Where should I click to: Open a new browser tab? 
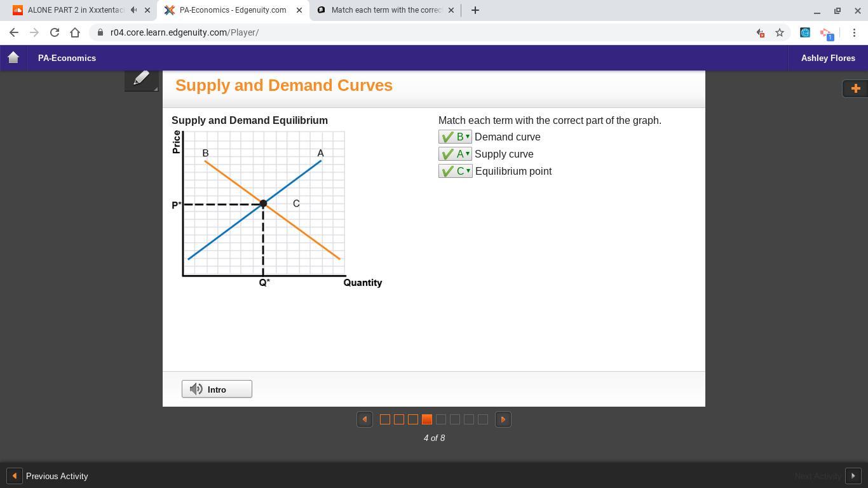coord(475,10)
